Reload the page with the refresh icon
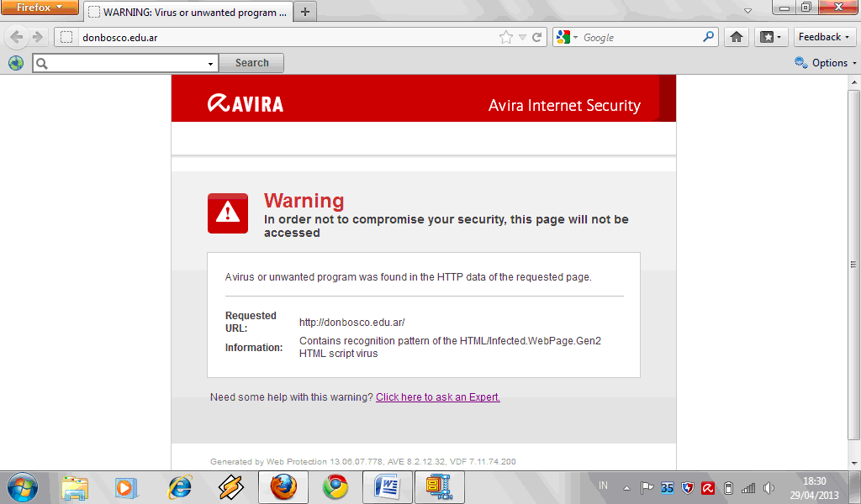 [x=537, y=37]
